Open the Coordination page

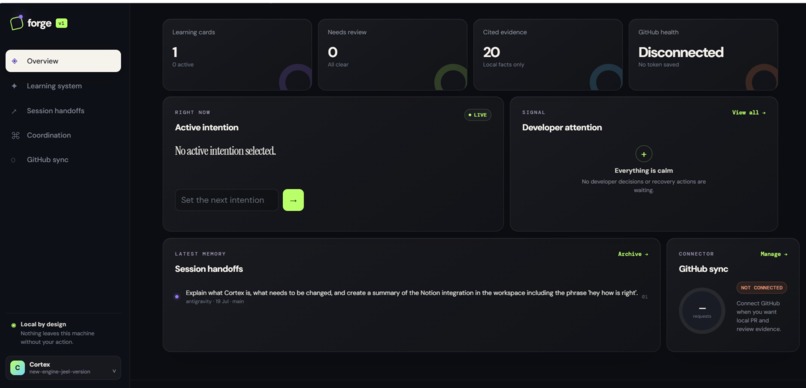tap(63, 135)
